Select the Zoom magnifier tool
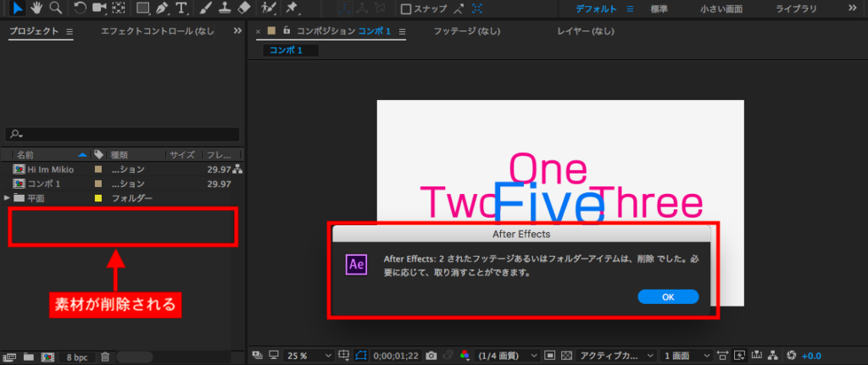The height and width of the screenshot is (365, 868). (55, 8)
